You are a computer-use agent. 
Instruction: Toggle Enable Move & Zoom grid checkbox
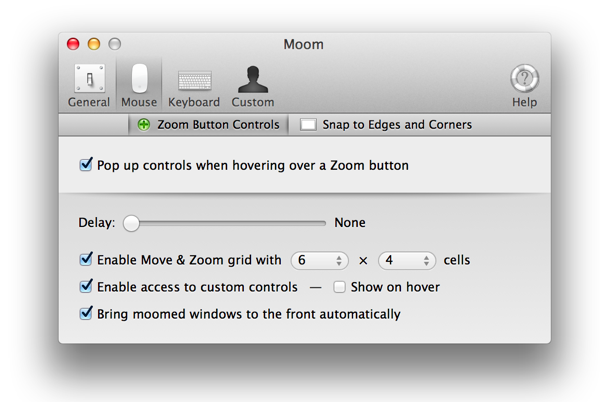point(86,260)
